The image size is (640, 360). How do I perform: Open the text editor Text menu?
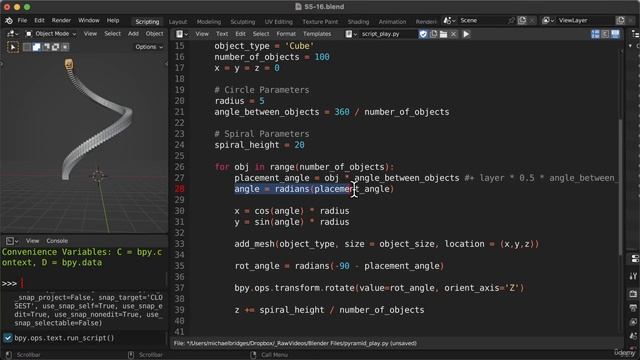coord(222,34)
